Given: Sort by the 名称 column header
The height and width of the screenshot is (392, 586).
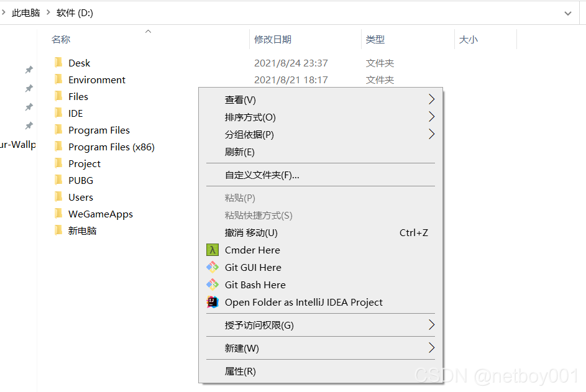Looking at the screenshot, I should click(x=60, y=39).
